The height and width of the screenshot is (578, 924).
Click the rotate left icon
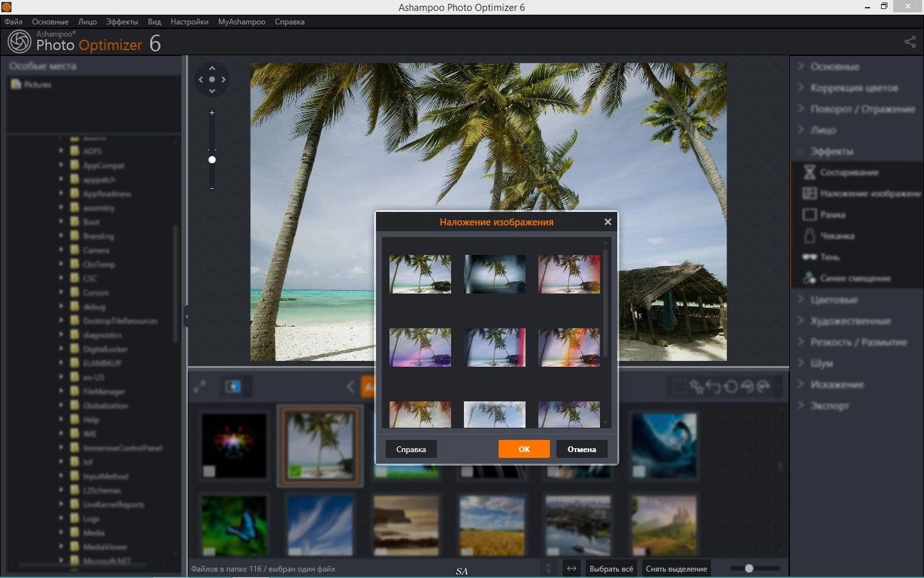coord(747,387)
